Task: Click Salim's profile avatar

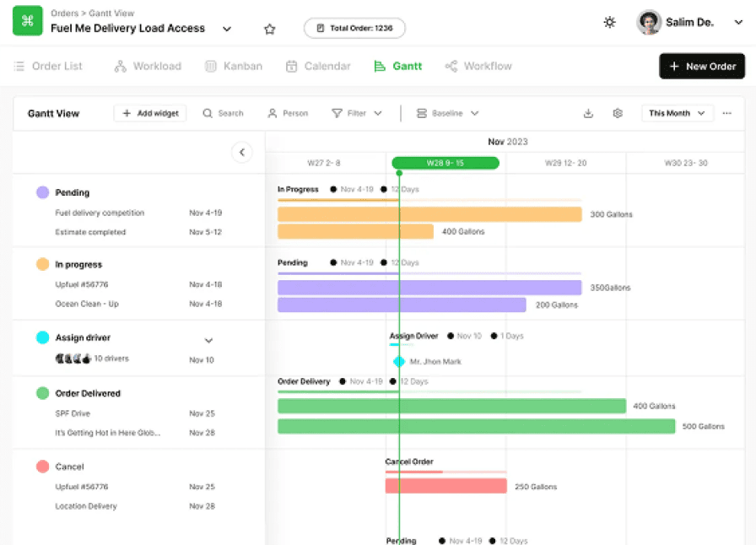Action: [649, 23]
